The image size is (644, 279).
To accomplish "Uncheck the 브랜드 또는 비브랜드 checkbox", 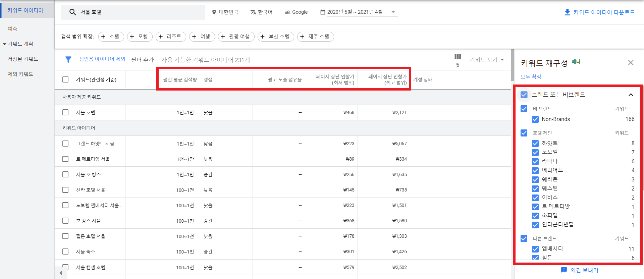I will pyautogui.click(x=524, y=95).
